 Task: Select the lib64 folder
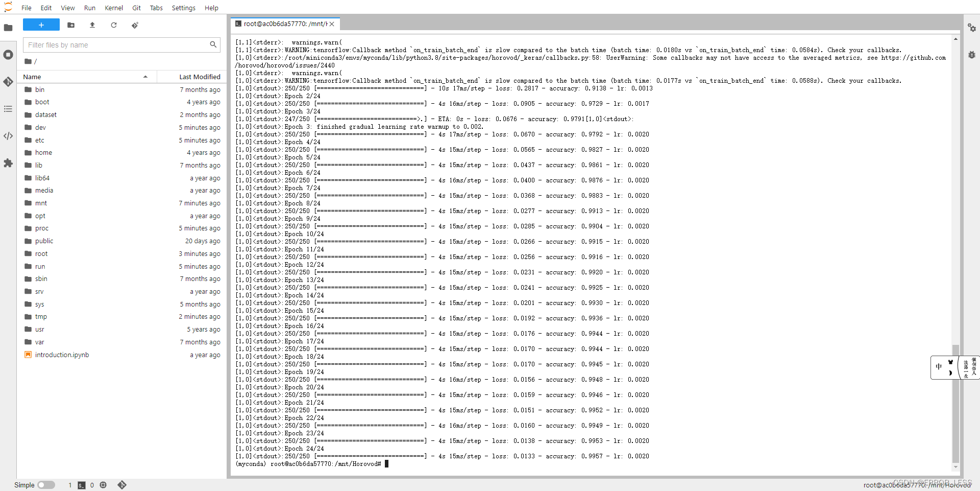pos(122,178)
